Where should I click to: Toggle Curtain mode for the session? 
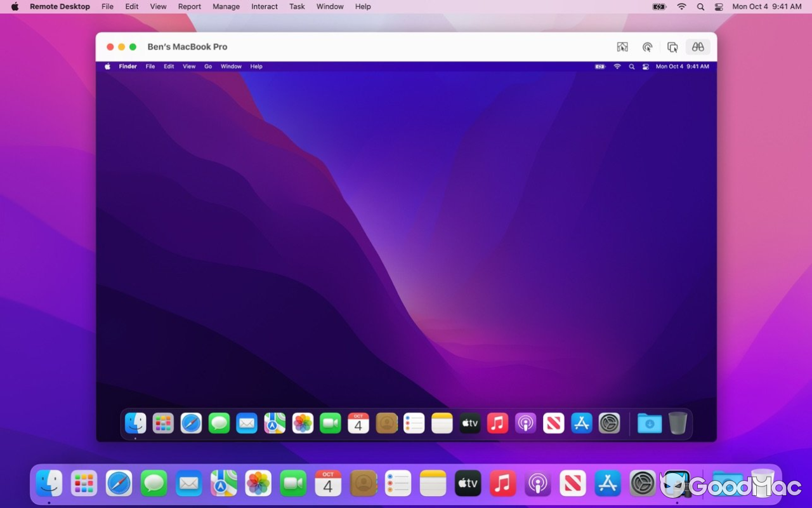tap(622, 46)
